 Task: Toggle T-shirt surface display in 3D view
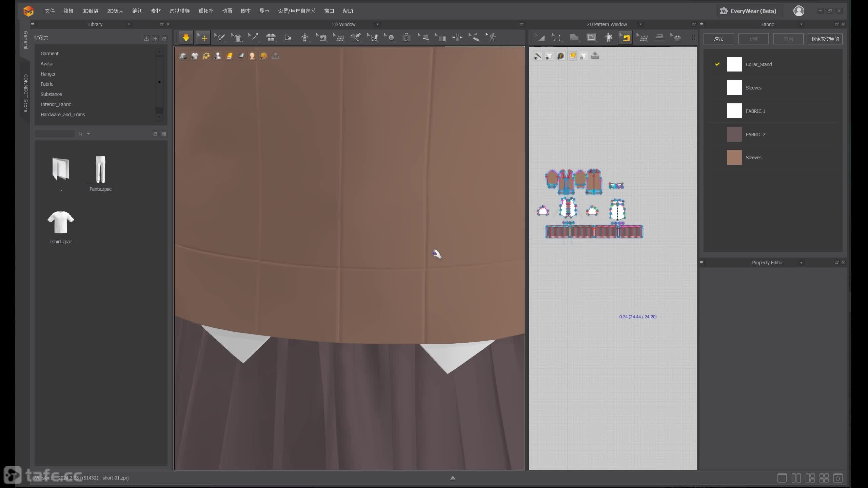[195, 56]
